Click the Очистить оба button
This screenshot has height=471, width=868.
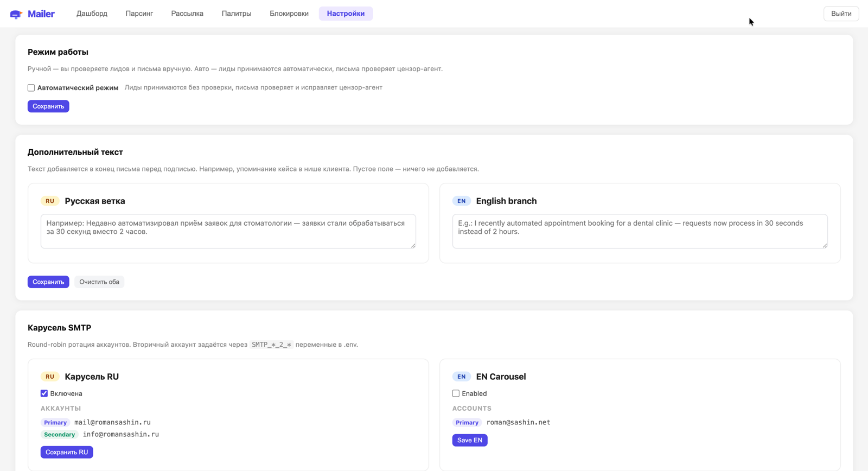(99, 282)
